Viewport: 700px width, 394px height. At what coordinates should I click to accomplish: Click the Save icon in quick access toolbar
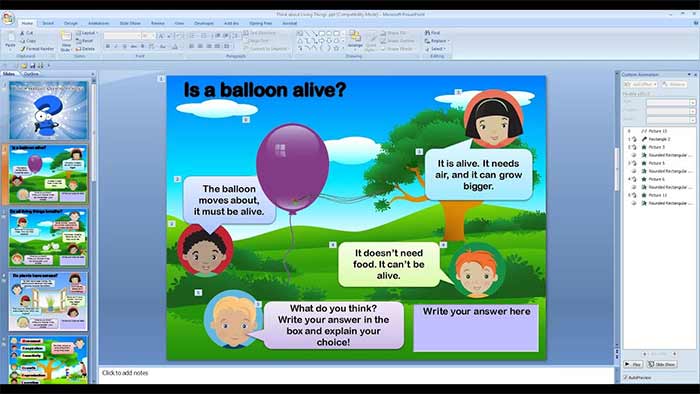coord(33,66)
